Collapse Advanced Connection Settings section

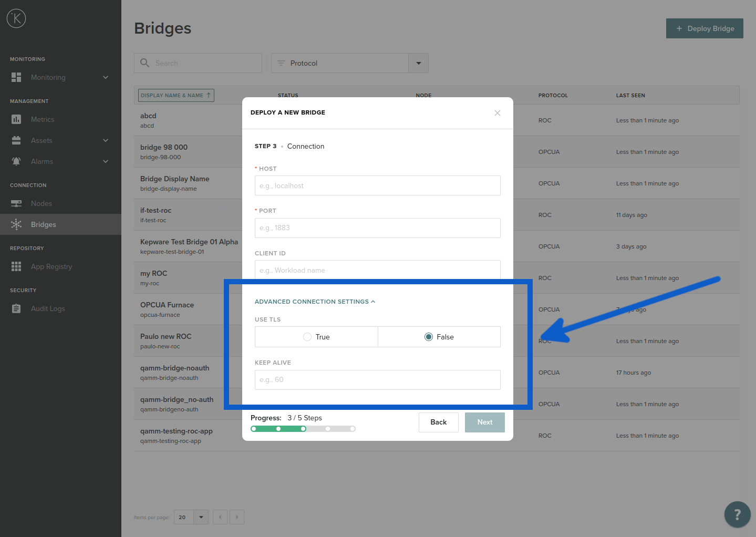click(x=315, y=302)
